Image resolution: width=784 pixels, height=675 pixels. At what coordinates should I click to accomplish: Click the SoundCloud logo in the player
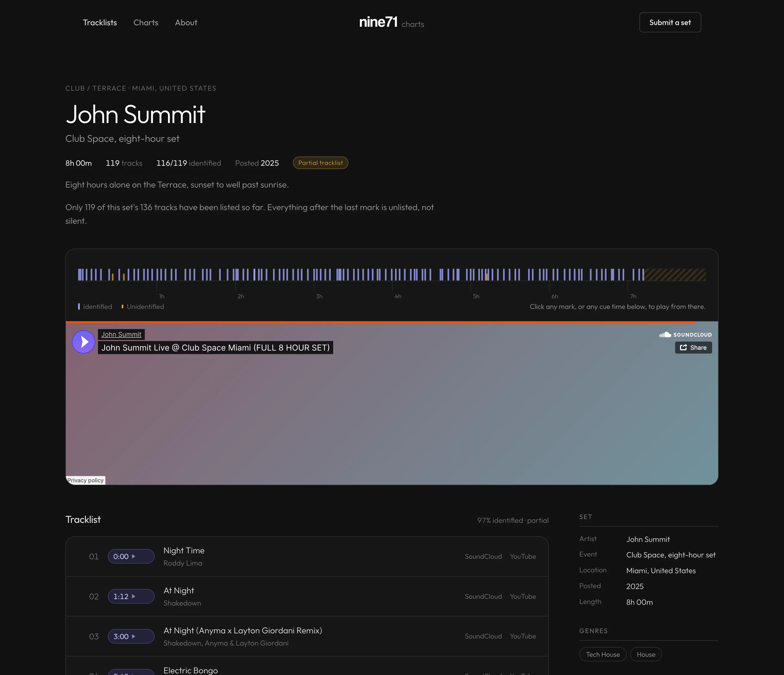(685, 335)
